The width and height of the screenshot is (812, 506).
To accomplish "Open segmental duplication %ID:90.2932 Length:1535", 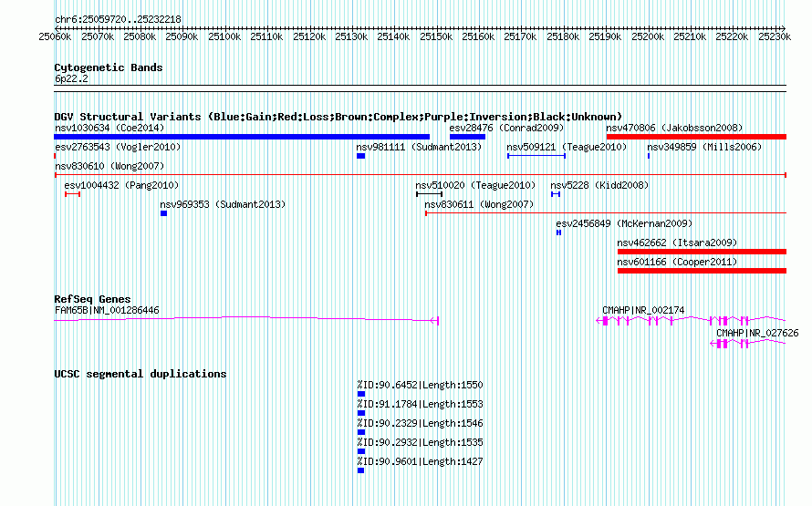I will click(361, 451).
